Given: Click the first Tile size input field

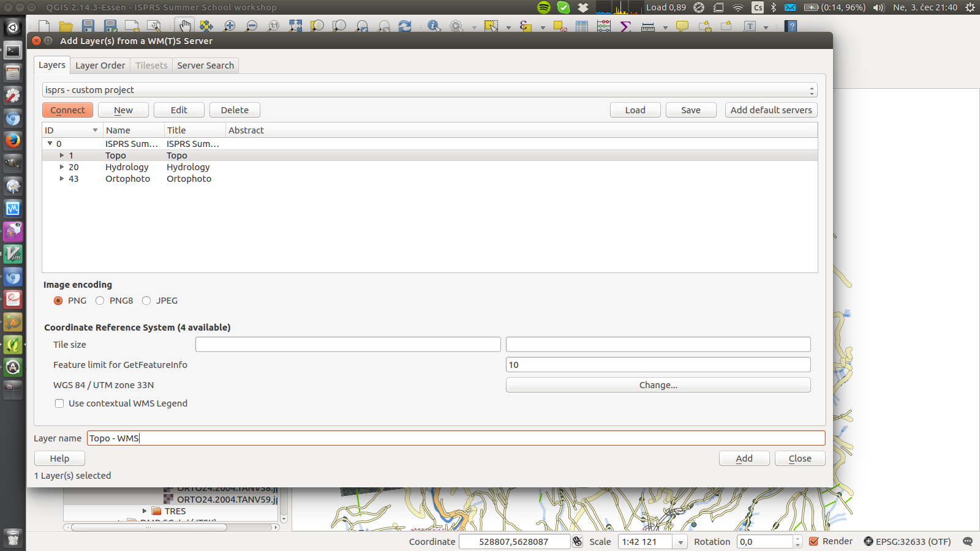Looking at the screenshot, I should 348,345.
